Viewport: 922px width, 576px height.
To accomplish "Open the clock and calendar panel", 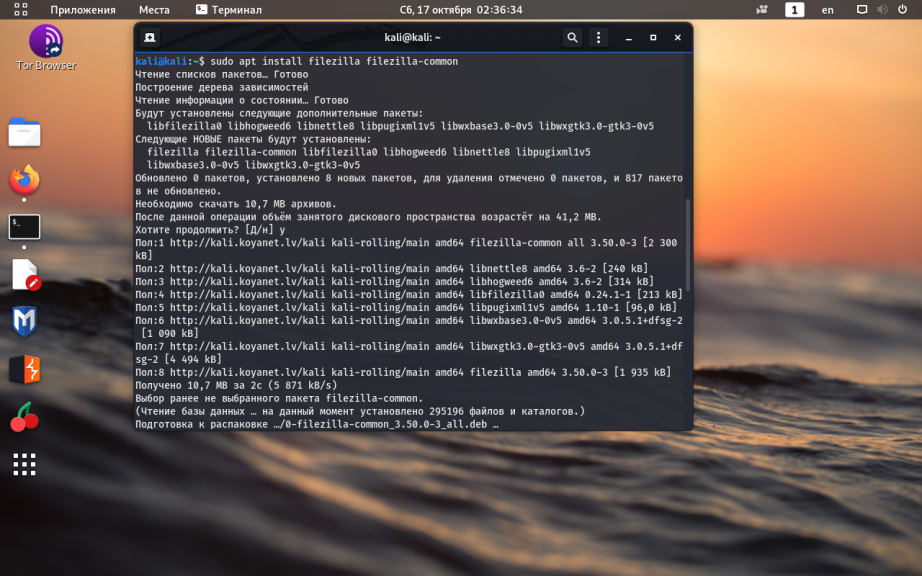I will (460, 9).
